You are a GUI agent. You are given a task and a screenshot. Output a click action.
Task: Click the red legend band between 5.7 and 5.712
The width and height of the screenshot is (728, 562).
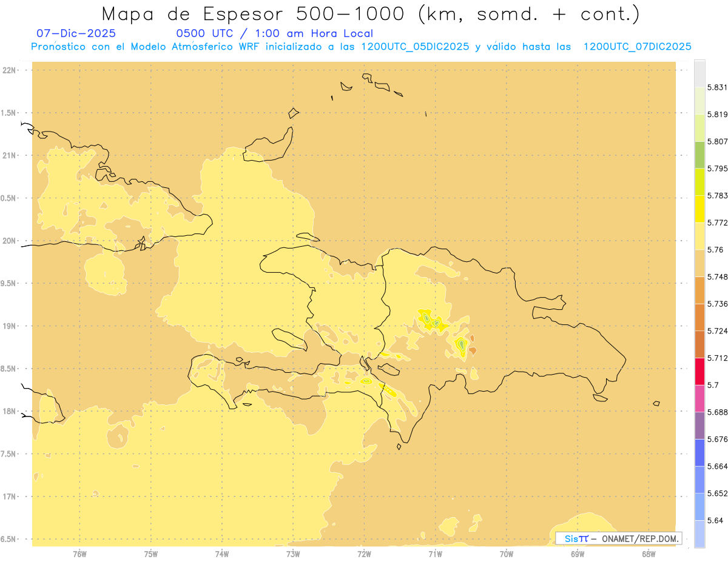pyautogui.click(x=699, y=371)
